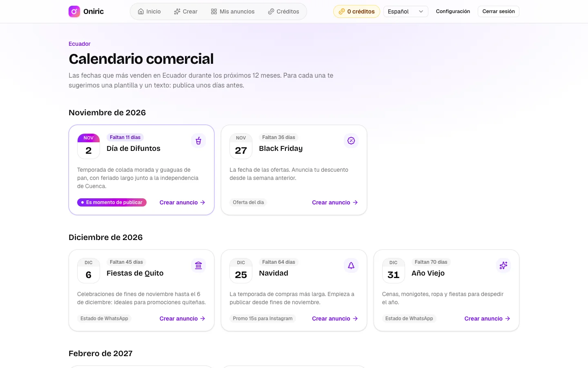Click the Faltan 11 días label
Viewport: 588px width, 368px height.
pyautogui.click(x=125, y=137)
